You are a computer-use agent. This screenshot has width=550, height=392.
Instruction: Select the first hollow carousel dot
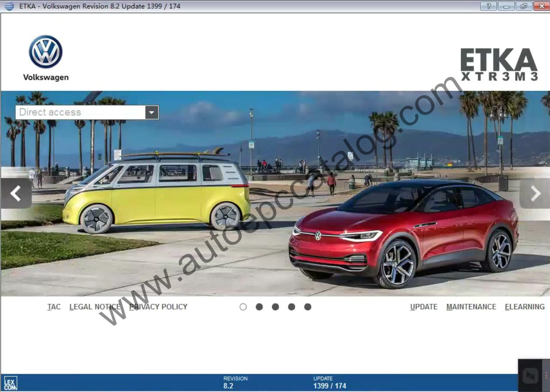(x=243, y=307)
